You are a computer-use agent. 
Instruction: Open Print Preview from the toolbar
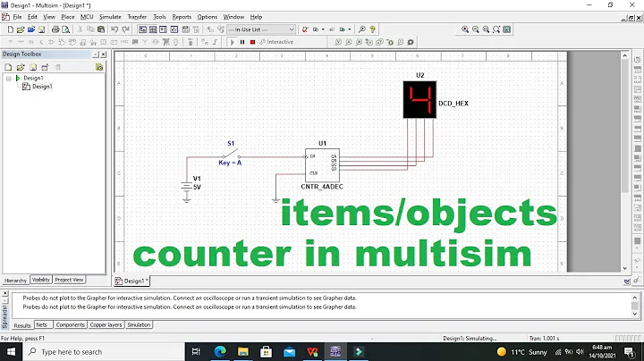(x=65, y=29)
